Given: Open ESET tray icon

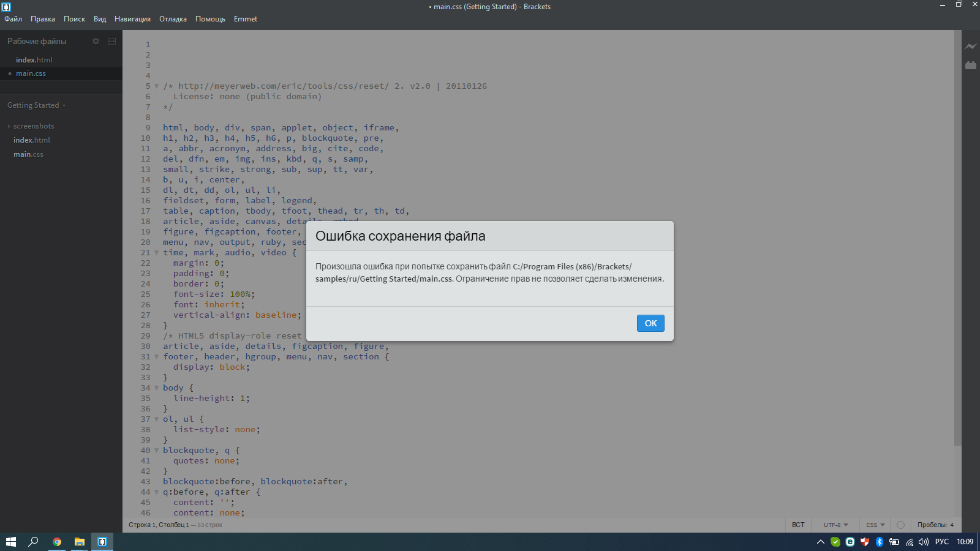Looking at the screenshot, I should [x=850, y=542].
